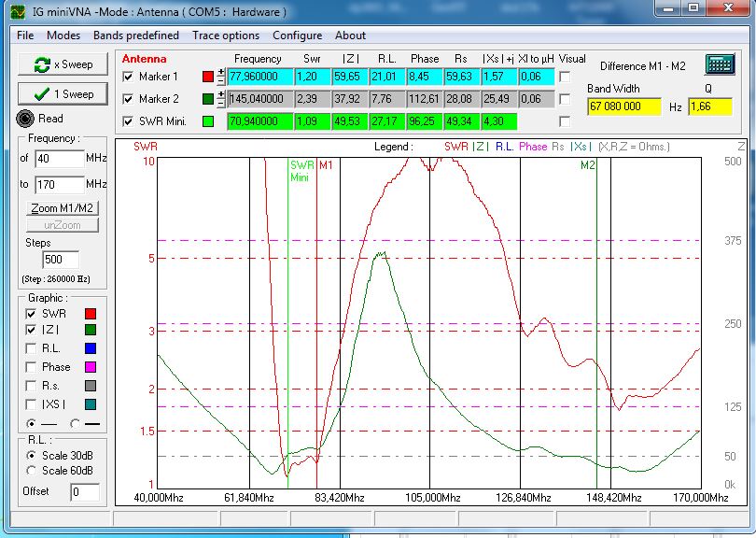Run a single 1 Sweep

coord(63,93)
